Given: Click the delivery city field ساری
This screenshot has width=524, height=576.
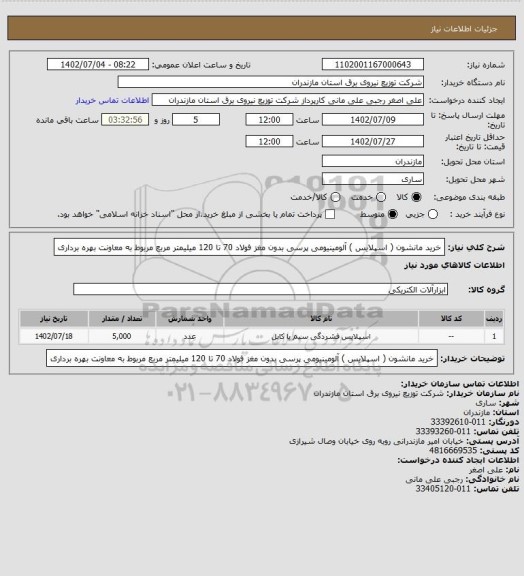Looking at the screenshot, I should [373, 179].
